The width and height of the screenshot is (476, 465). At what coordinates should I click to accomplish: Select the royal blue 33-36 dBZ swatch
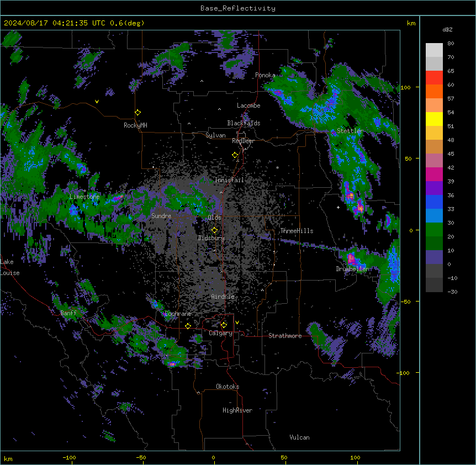tap(434, 202)
